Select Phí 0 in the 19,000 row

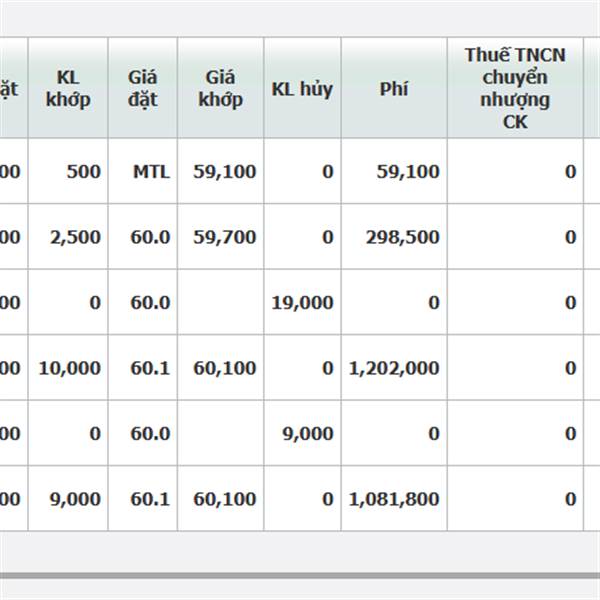point(394,302)
